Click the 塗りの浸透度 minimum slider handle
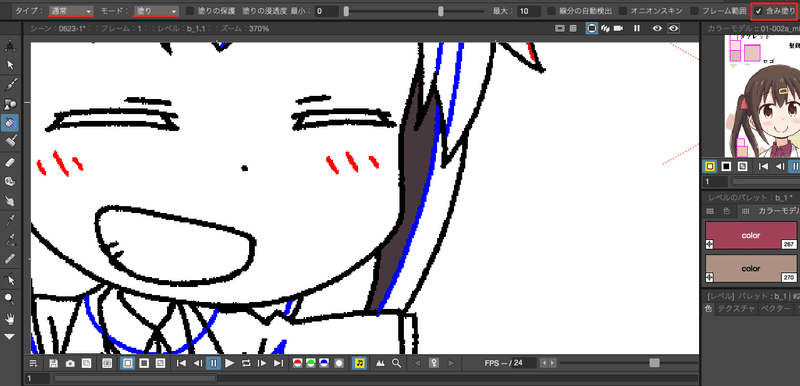Viewport: 800px width, 386px height. point(346,11)
